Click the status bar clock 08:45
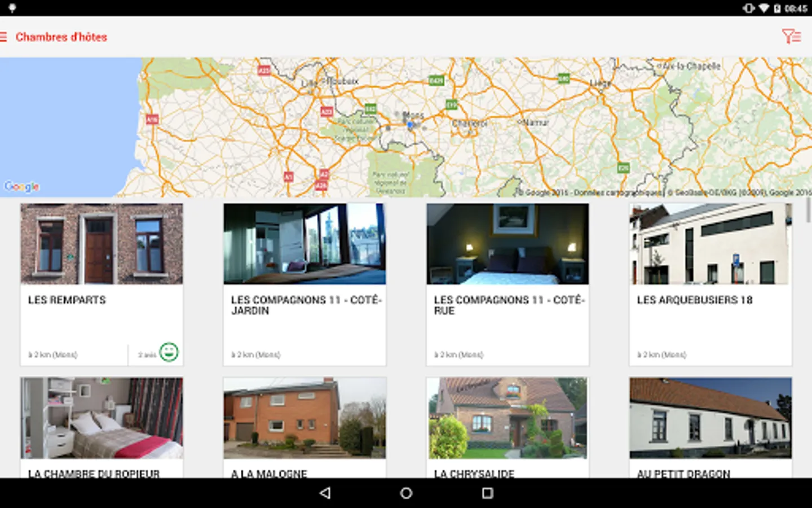 (x=796, y=8)
